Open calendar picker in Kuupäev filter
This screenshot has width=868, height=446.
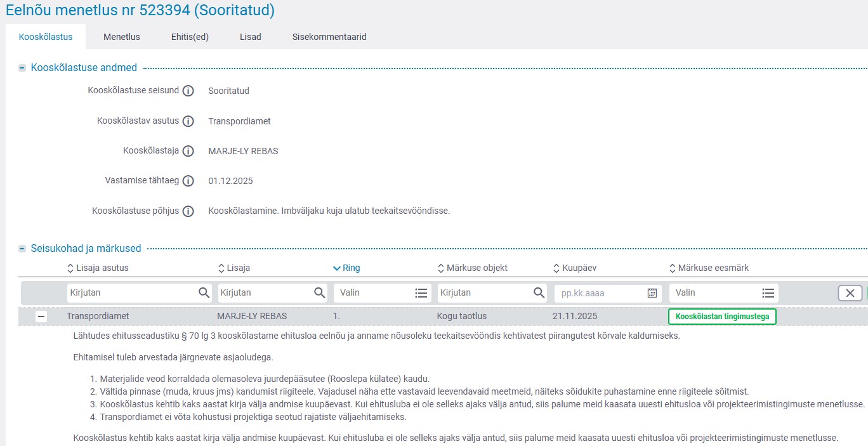coord(652,293)
